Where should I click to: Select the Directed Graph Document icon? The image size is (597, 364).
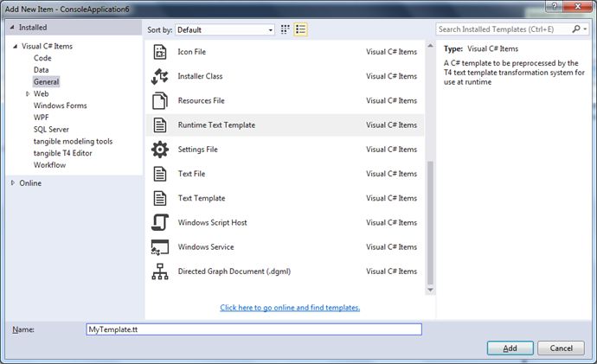(160, 271)
